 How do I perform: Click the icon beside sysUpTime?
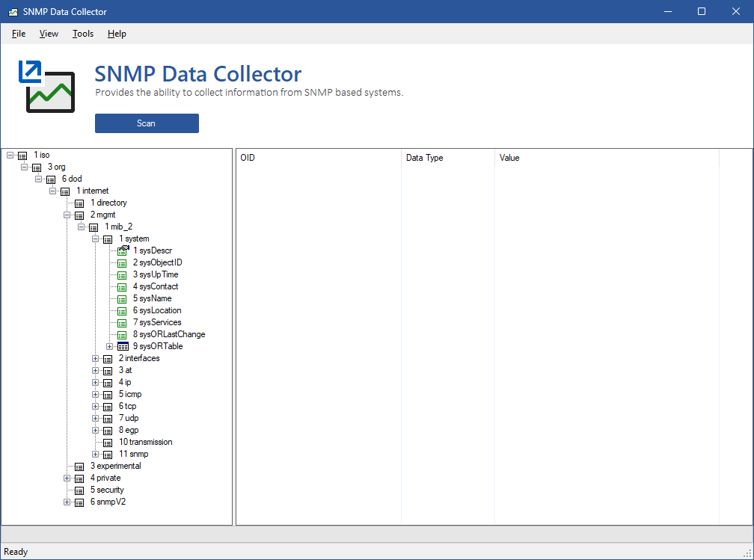(x=123, y=275)
